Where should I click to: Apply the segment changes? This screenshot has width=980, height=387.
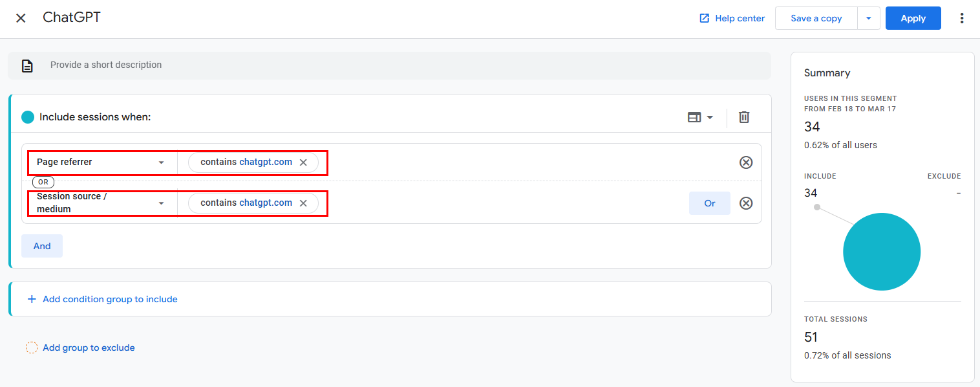tap(913, 18)
